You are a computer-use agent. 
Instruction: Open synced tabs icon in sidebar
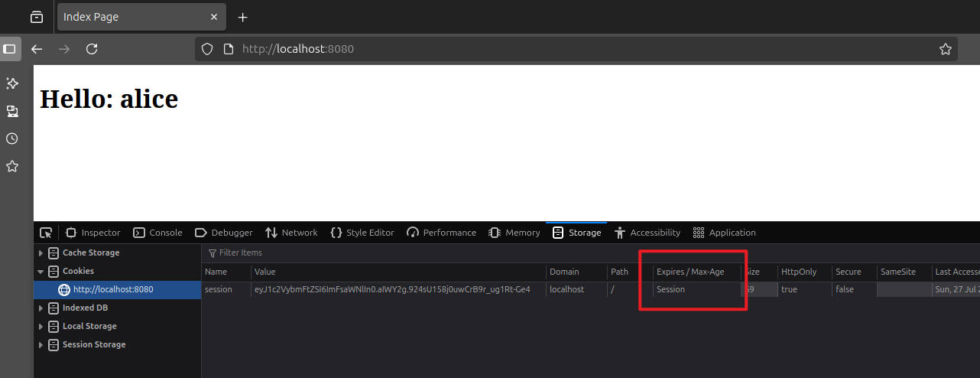tap(12, 111)
